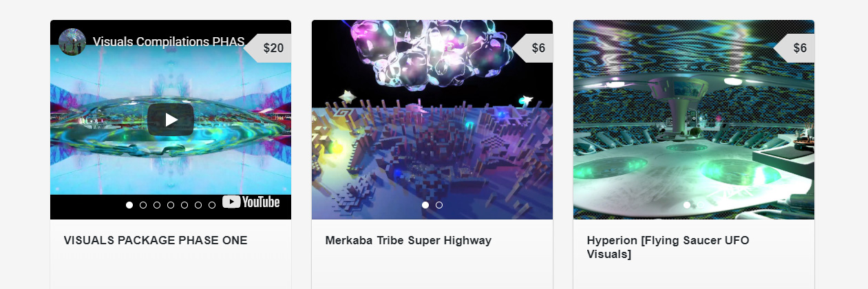Select second slide dot on Visuals Package

coord(143,205)
